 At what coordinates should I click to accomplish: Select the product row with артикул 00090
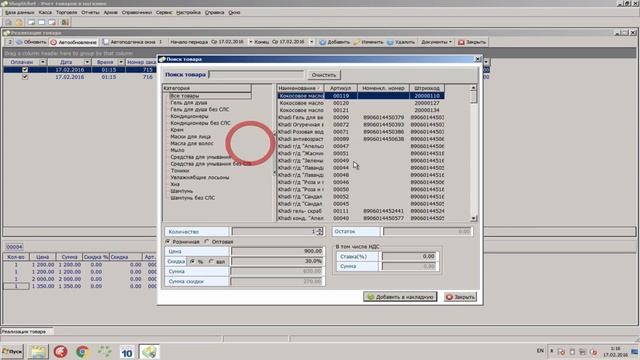coord(360,118)
